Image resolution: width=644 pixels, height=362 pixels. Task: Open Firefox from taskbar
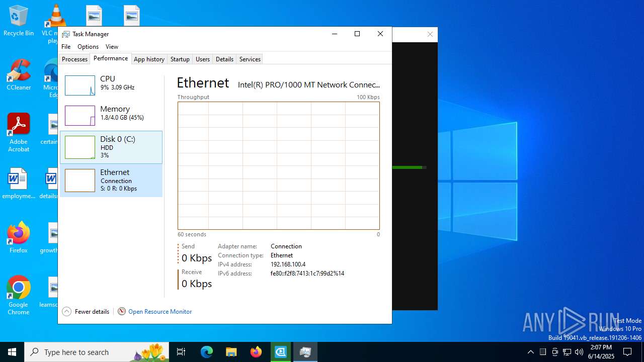pyautogui.click(x=256, y=352)
